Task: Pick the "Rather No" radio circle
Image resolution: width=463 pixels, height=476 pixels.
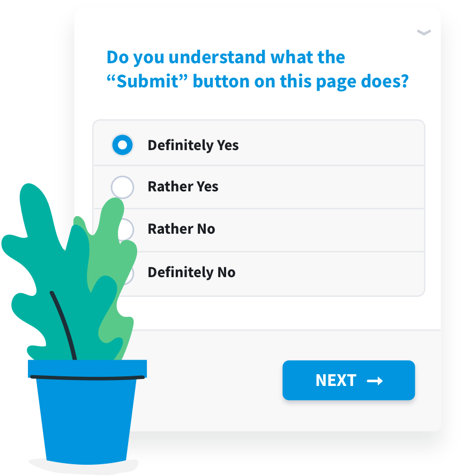Action: pyautogui.click(x=128, y=229)
